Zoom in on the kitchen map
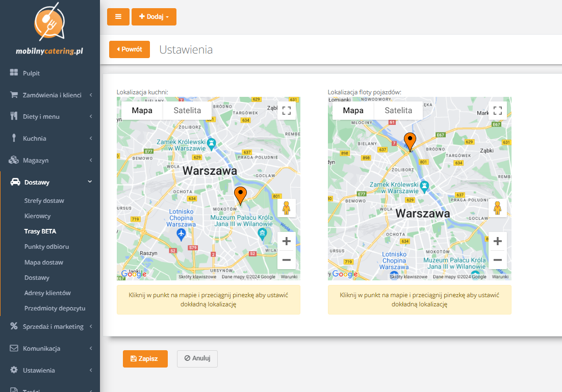Screen dimensions: 562x392 pos(287,241)
